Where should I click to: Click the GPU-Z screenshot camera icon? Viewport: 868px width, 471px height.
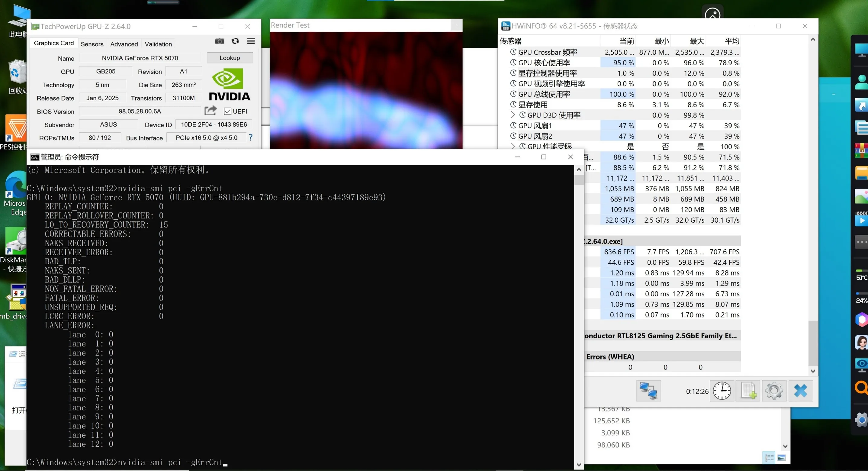click(219, 41)
